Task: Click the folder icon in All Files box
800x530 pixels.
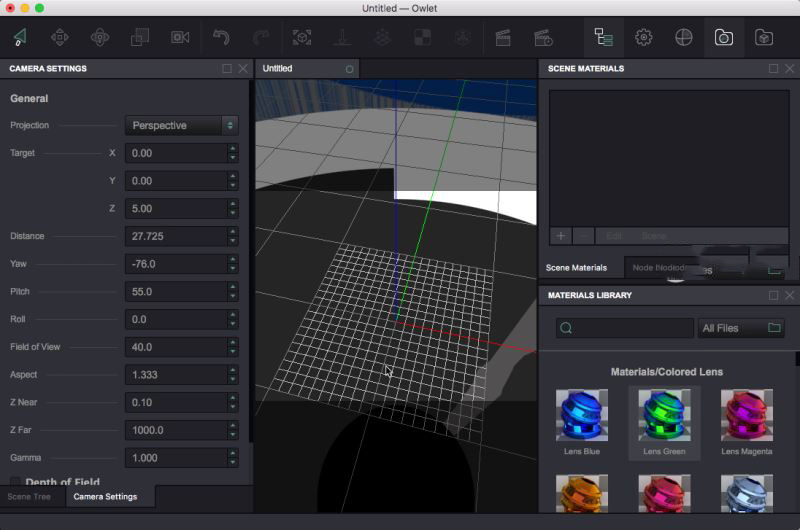Action: (x=774, y=327)
